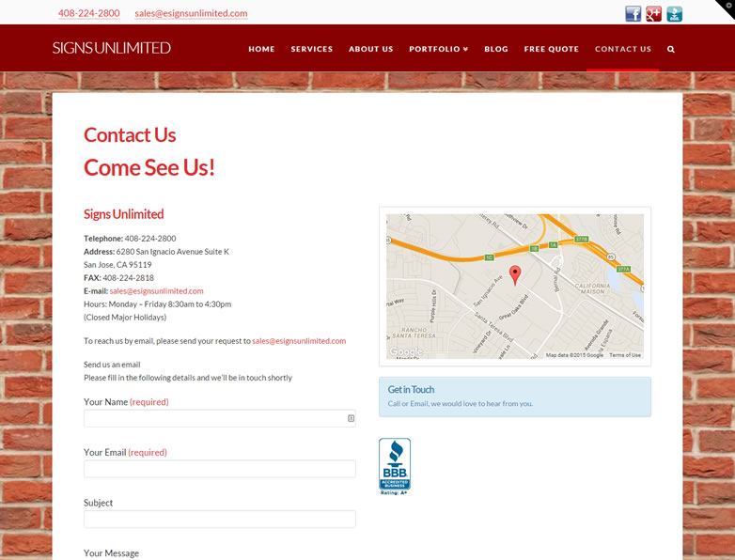The height and width of the screenshot is (560, 735).
Task: Click the corner plus toggle icon
Action: pos(727,6)
